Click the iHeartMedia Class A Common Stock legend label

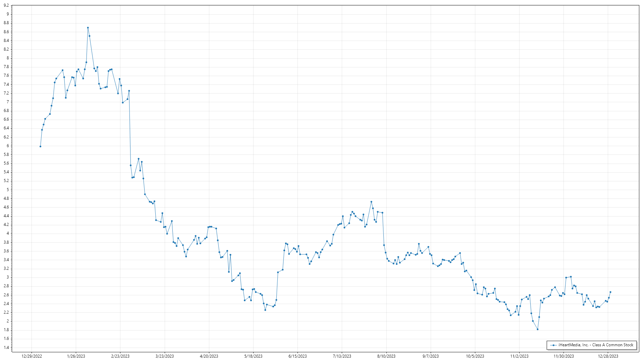click(596, 345)
